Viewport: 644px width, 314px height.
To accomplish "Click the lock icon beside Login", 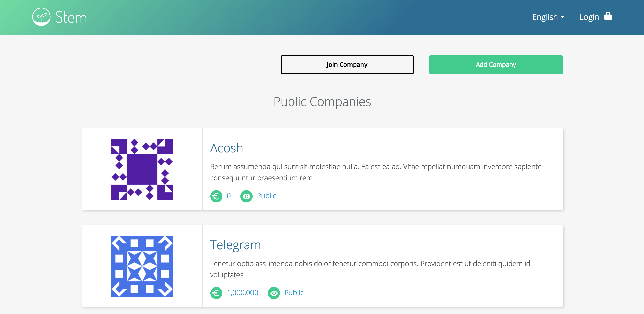I will (608, 16).
